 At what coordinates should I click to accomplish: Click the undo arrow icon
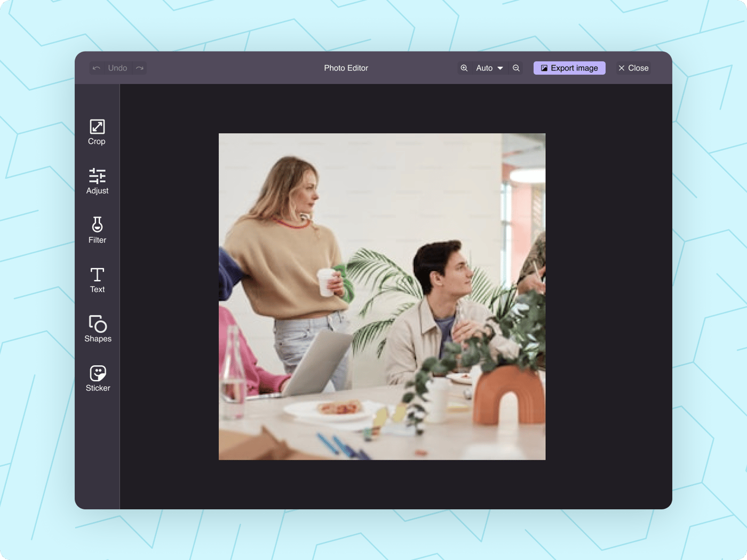point(97,68)
